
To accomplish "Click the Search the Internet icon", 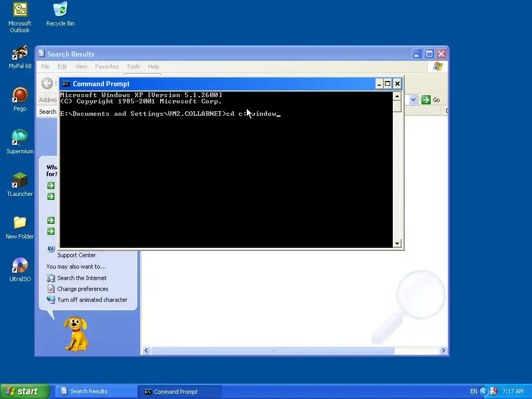I will (x=51, y=278).
